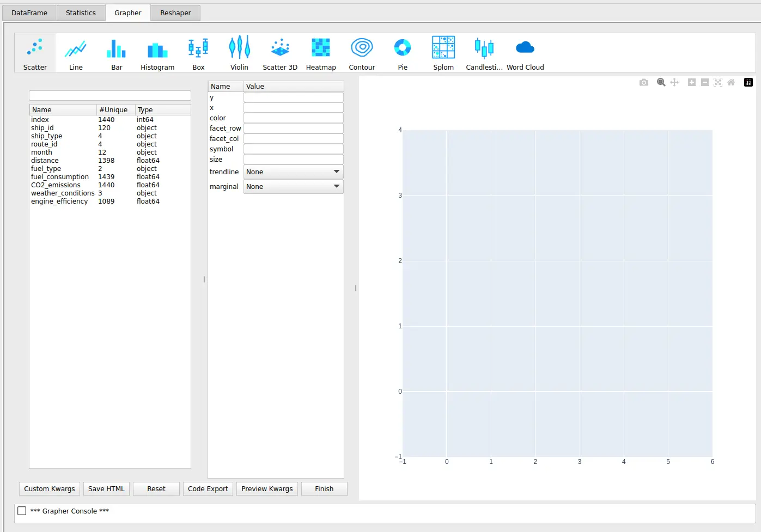Screen dimensions: 761x532
Task: Switch to the DataFrame tab
Action: (x=29, y=13)
